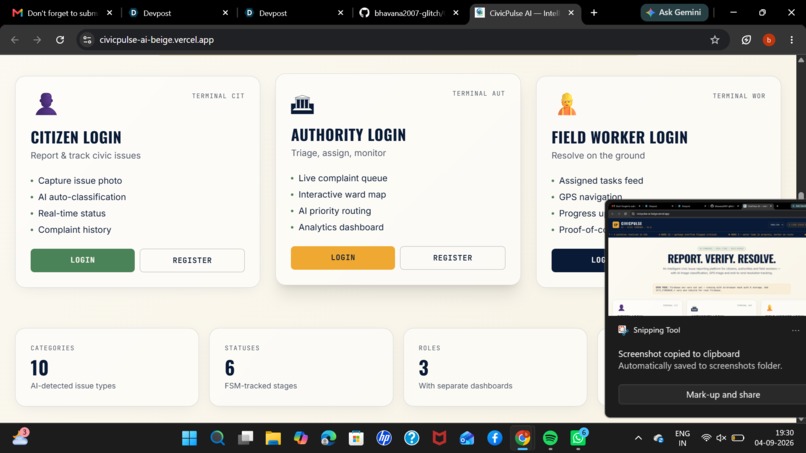Bookmark this page with the star icon
This screenshot has width=806, height=453.
pos(715,40)
